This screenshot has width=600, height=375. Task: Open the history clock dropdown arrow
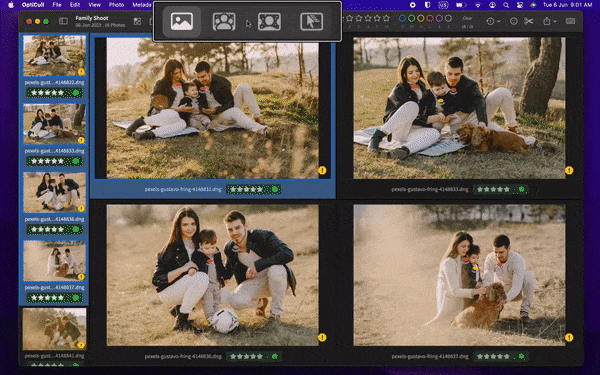coord(499,22)
